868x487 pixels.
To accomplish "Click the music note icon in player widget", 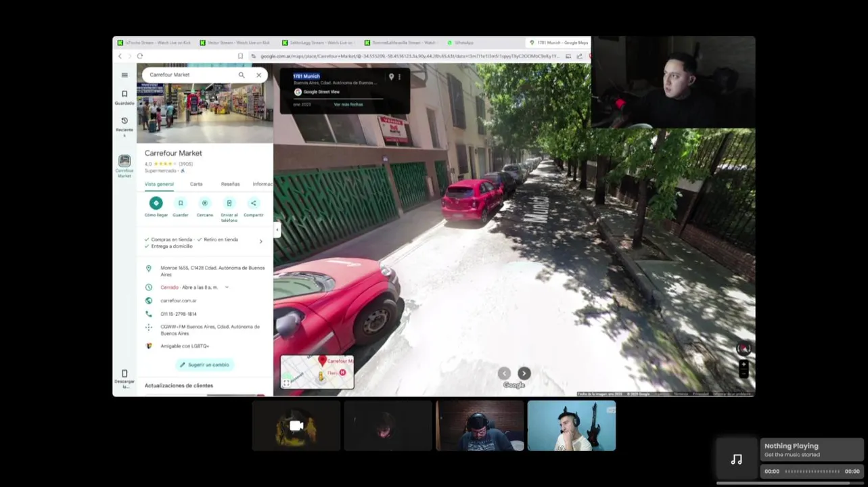I will 737,459.
